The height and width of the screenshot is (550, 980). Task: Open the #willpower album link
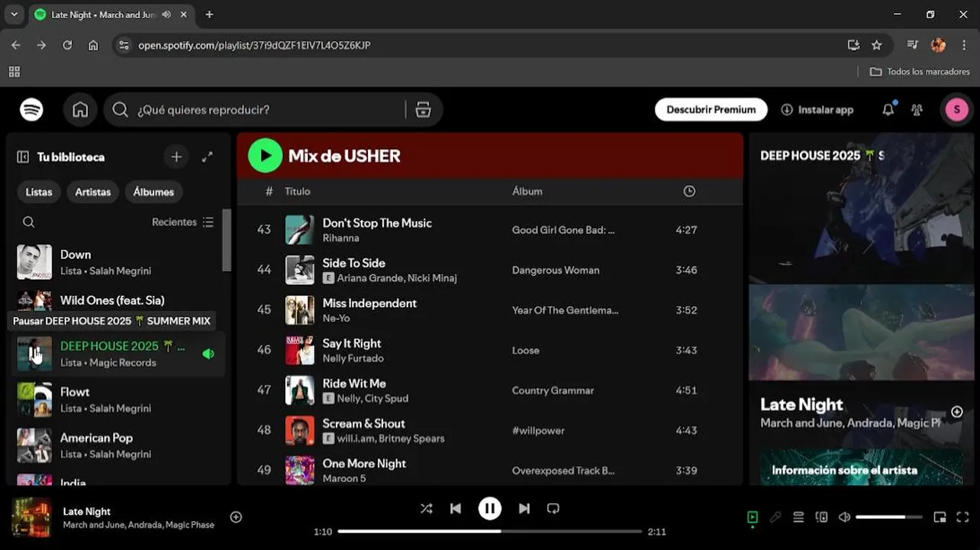pyautogui.click(x=538, y=431)
